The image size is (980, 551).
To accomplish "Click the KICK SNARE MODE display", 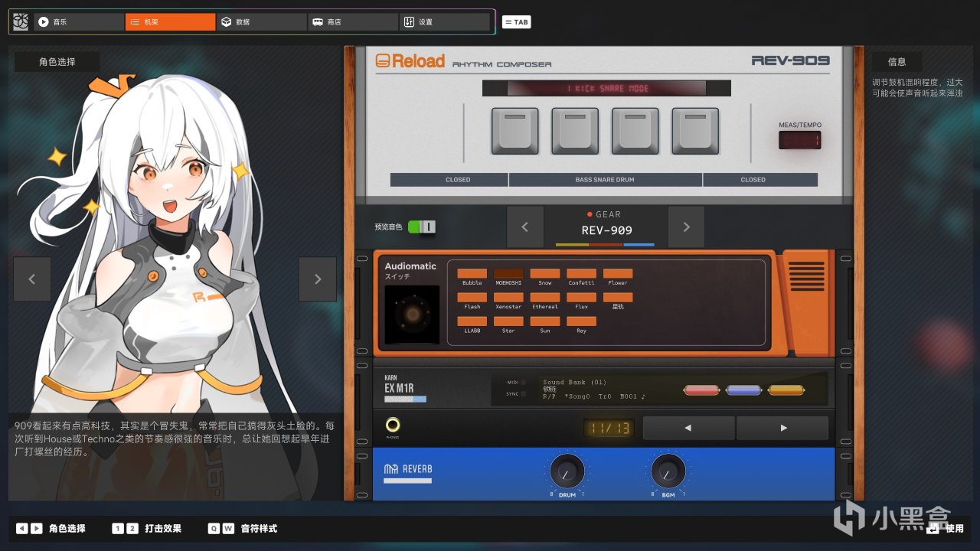I will click(606, 88).
